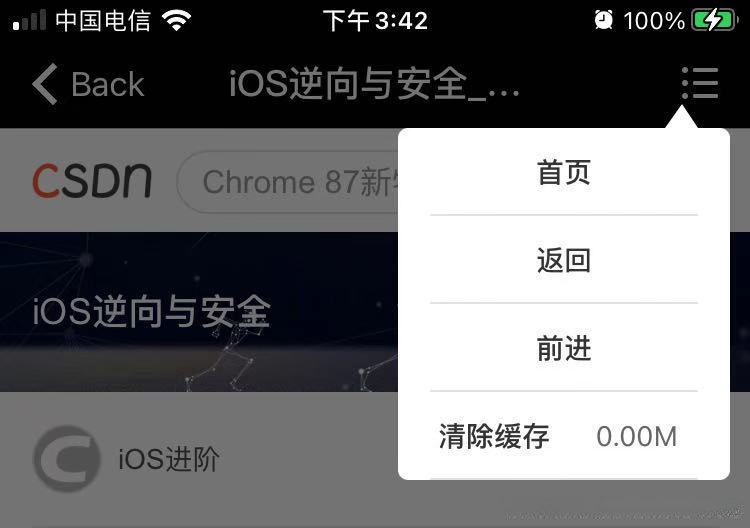The height and width of the screenshot is (528, 750).
Task: Tap the page title iOS逆向与安全_...
Action: point(375,84)
